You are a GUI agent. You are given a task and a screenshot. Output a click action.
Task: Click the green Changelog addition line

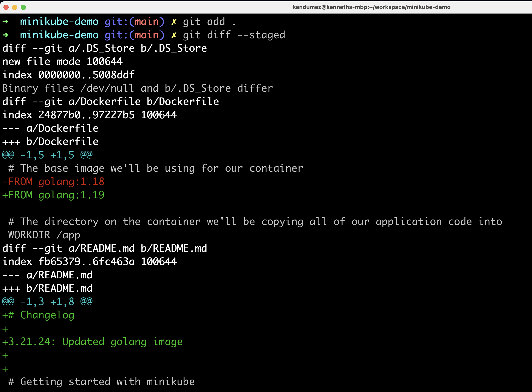pyautogui.click(x=38, y=315)
